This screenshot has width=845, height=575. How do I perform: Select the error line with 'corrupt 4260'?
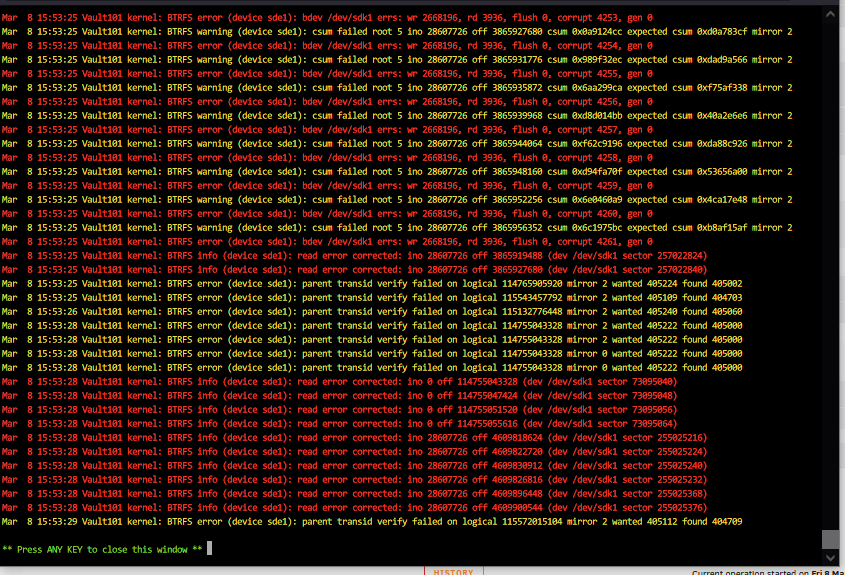327,214
